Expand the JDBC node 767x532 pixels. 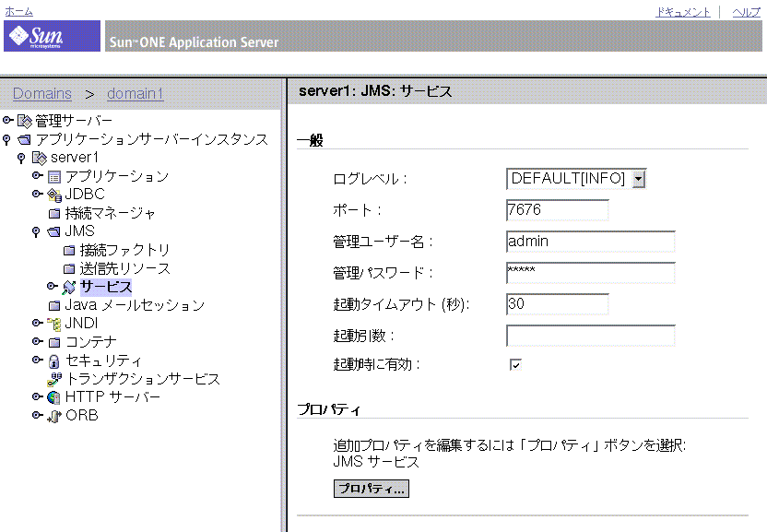pyautogui.click(x=37, y=194)
